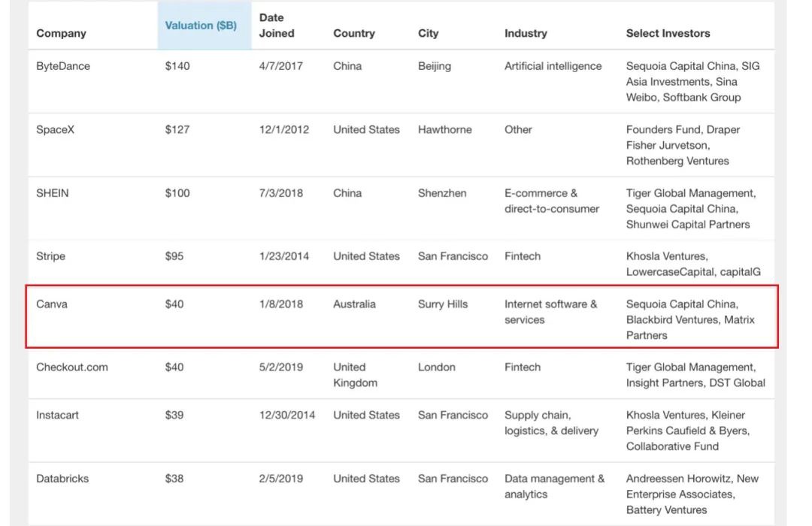Image resolution: width=812 pixels, height=526 pixels.
Task: Open the Checkout.com entry
Action: point(72,367)
